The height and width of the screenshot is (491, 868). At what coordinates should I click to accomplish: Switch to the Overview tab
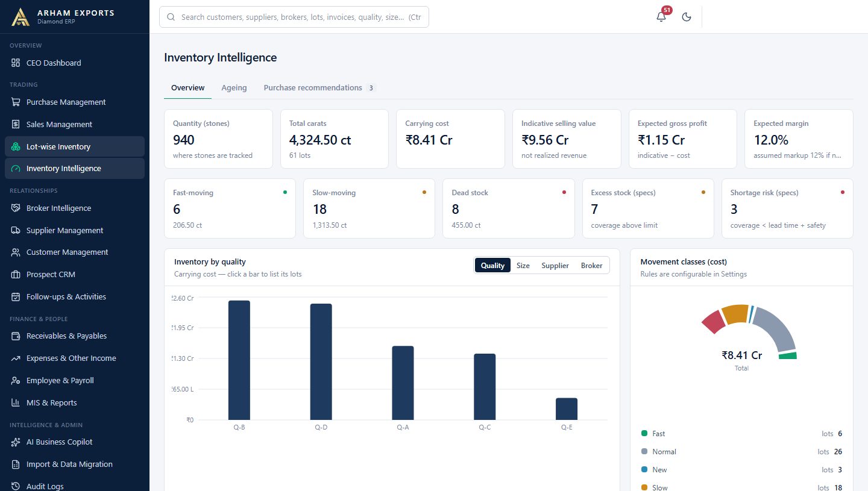tap(188, 87)
